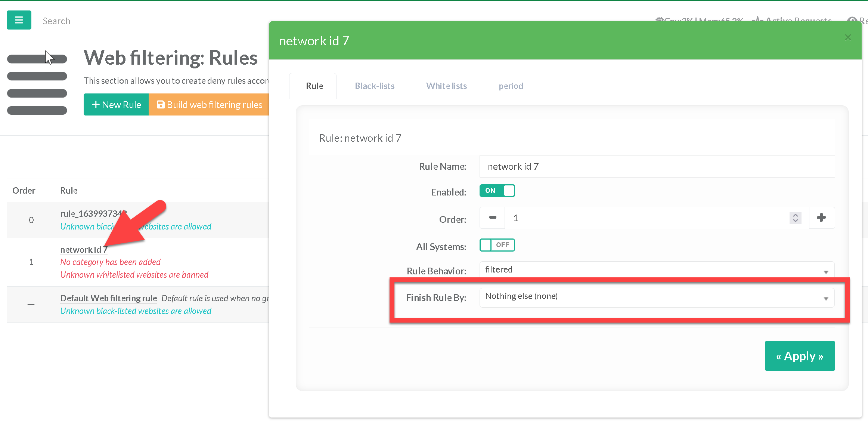Image resolution: width=868 pixels, height=425 pixels.
Task: Click the plus icon in Order field
Action: pos(821,218)
